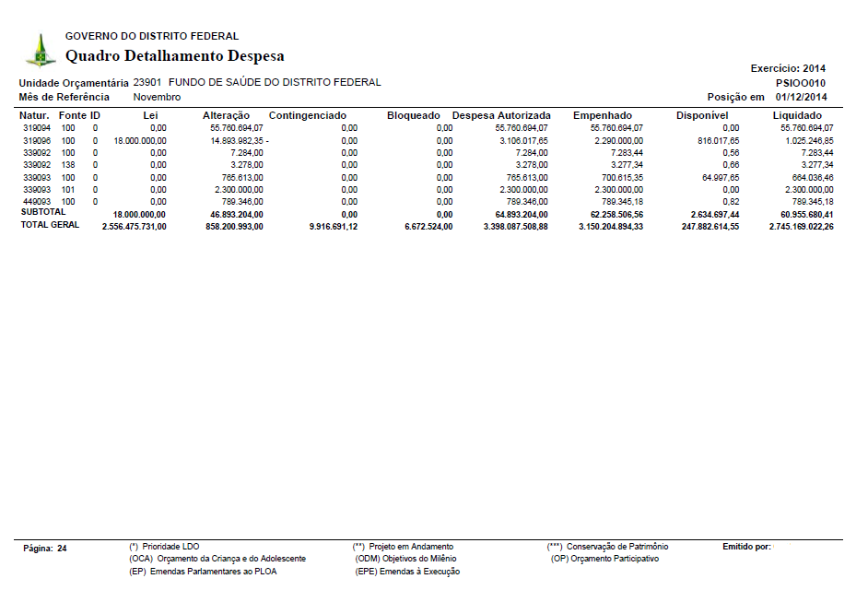The image size is (868, 614).
Task: Click the "Quadro Detalhamento Despesa" title
Action: tap(174, 56)
